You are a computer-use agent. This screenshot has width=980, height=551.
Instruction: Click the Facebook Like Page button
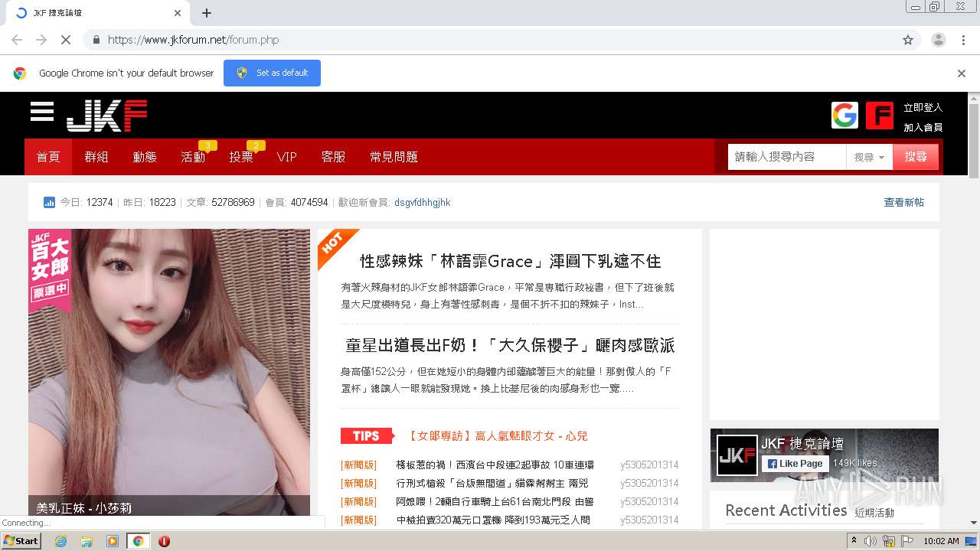pos(795,464)
